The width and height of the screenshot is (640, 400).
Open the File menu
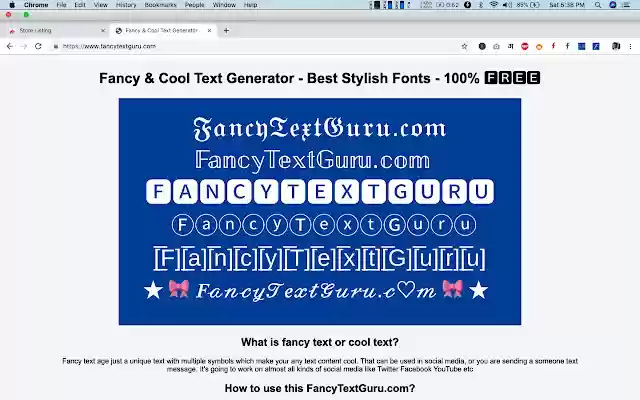61,5
